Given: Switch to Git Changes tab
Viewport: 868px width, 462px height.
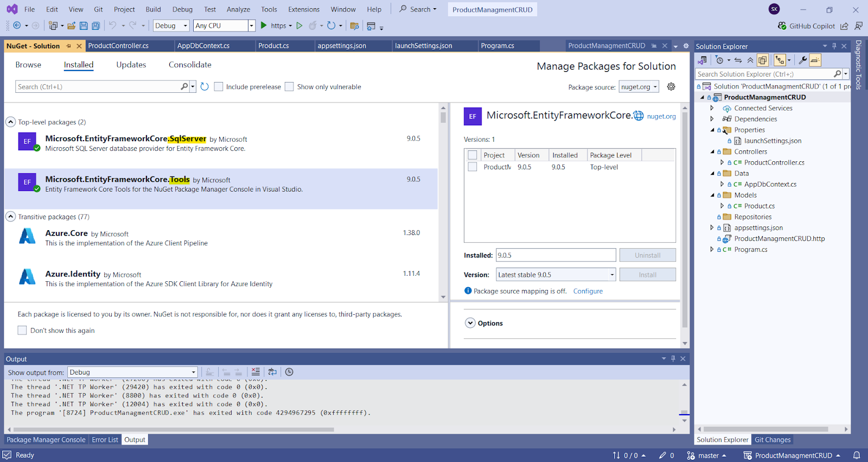Looking at the screenshot, I should point(773,440).
